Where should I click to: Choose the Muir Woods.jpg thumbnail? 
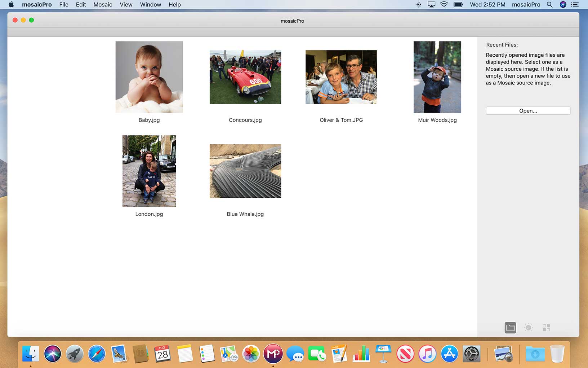coord(437,77)
